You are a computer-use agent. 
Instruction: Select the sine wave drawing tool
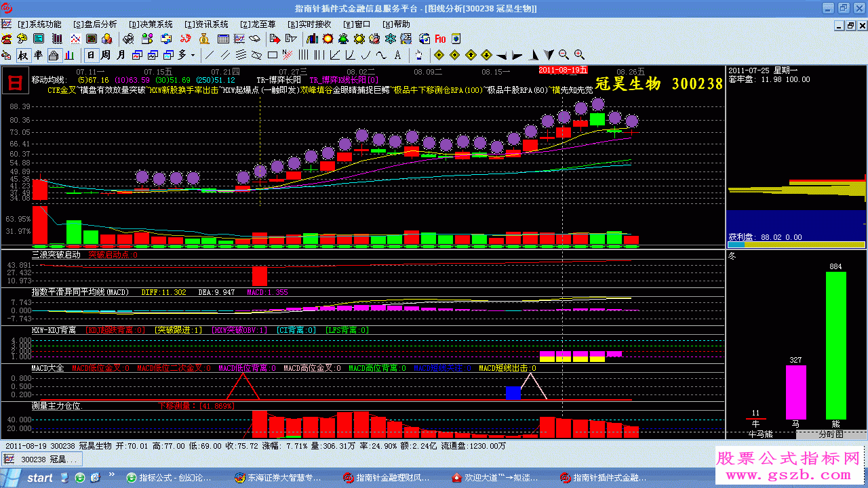click(x=382, y=55)
